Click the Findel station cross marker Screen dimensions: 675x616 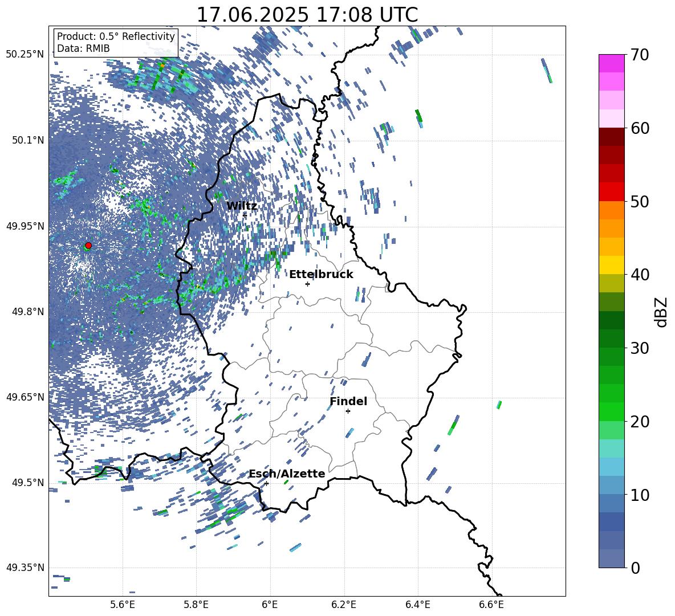[x=348, y=411]
